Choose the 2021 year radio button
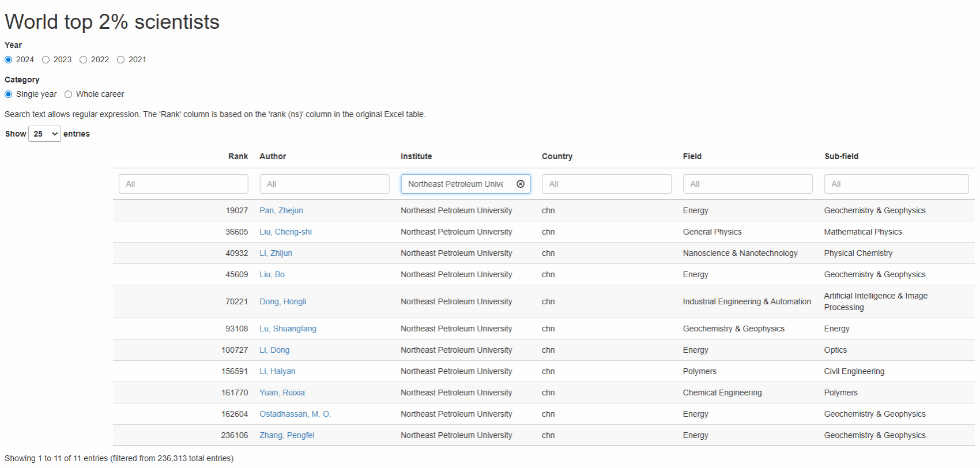 (121, 60)
